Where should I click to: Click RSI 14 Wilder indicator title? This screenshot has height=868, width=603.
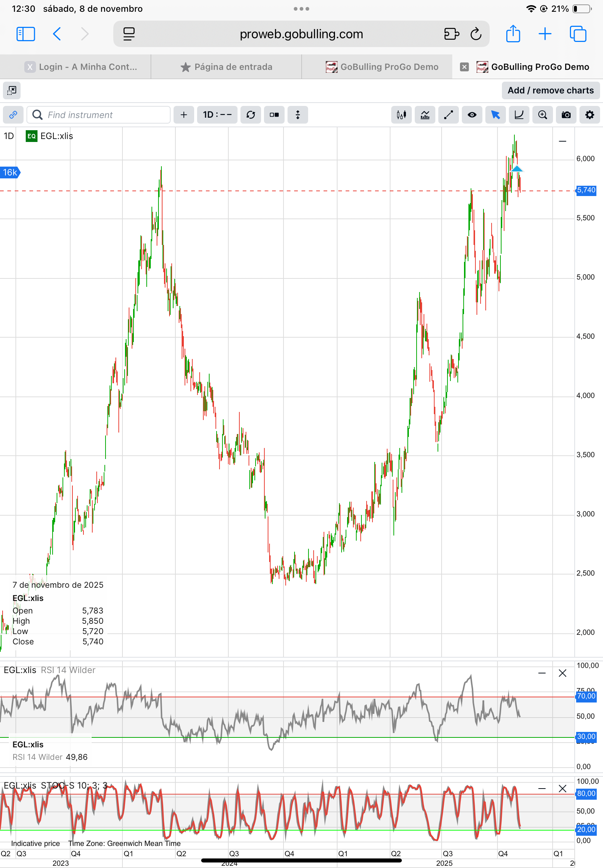click(68, 670)
